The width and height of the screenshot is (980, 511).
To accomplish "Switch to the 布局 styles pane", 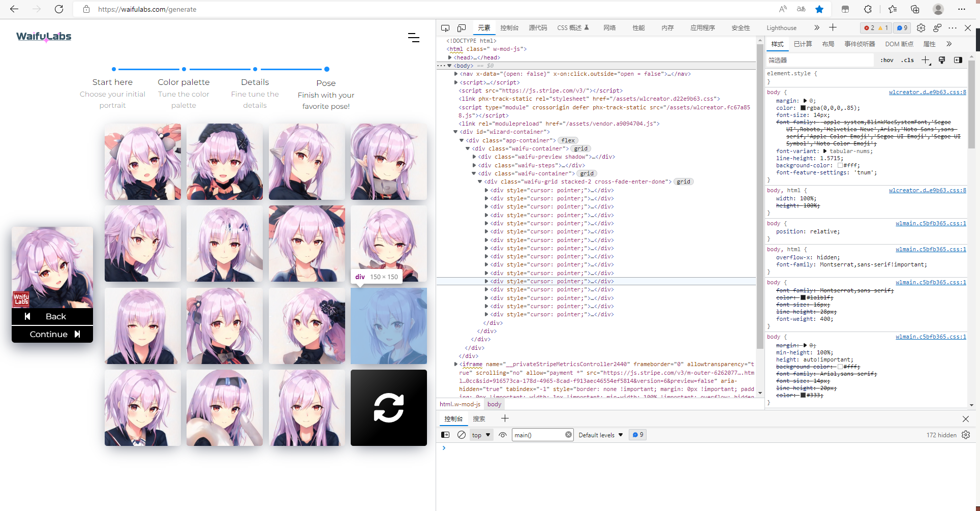I will (828, 44).
